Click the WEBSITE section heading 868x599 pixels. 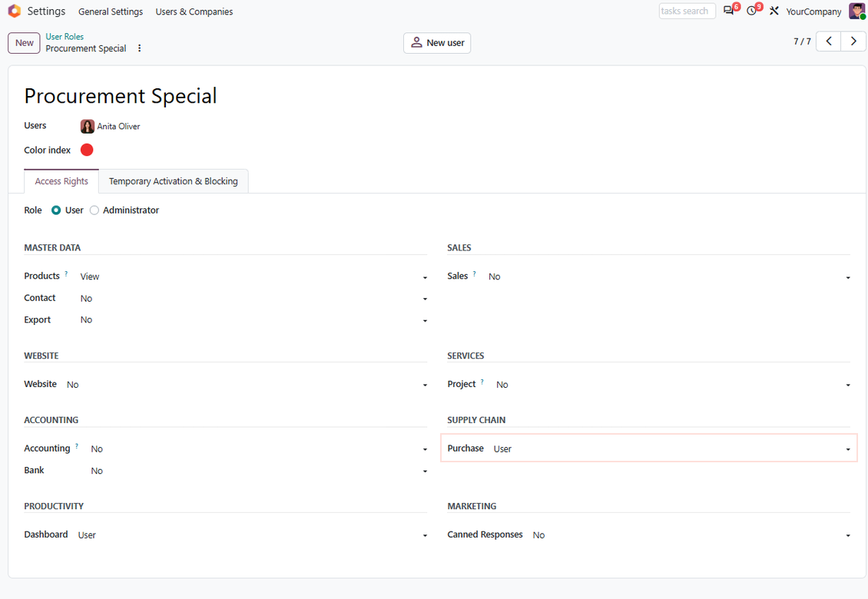point(41,356)
